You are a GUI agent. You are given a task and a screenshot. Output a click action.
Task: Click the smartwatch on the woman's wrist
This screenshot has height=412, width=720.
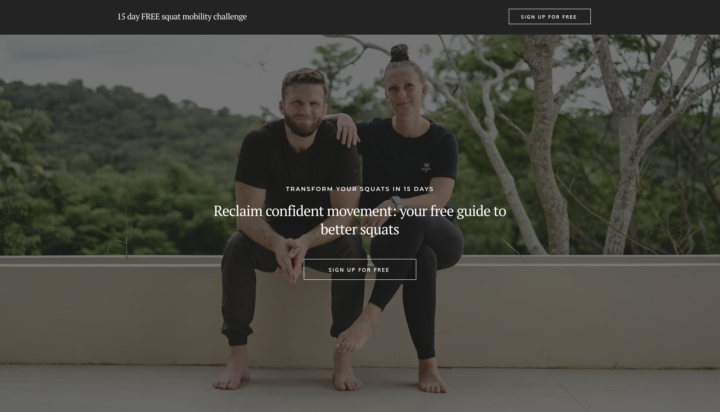(x=396, y=201)
